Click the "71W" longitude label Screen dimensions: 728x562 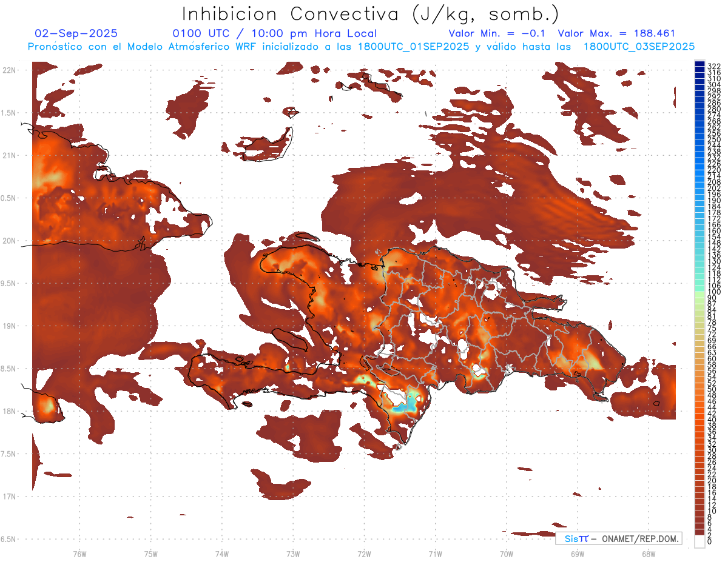coord(435,554)
